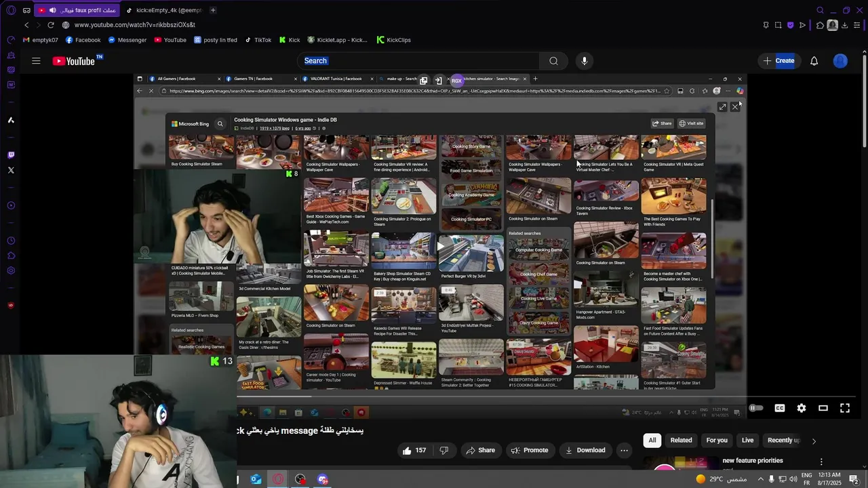The width and height of the screenshot is (868, 488).
Task: Switch video to theater mode
Action: click(823, 408)
